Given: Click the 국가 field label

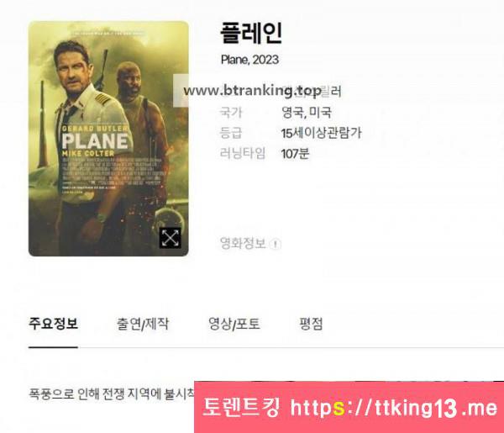Looking at the screenshot, I should click(x=231, y=113).
